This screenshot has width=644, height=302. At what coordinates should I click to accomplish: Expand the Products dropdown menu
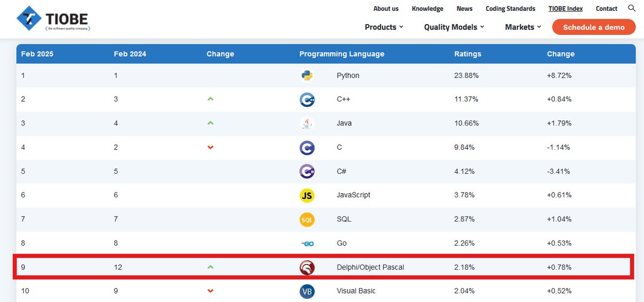point(384,27)
